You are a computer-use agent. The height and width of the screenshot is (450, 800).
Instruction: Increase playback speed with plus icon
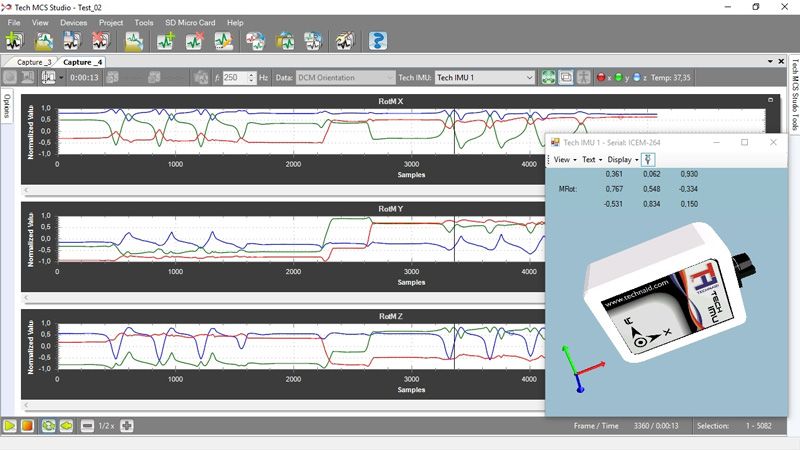tap(127, 426)
